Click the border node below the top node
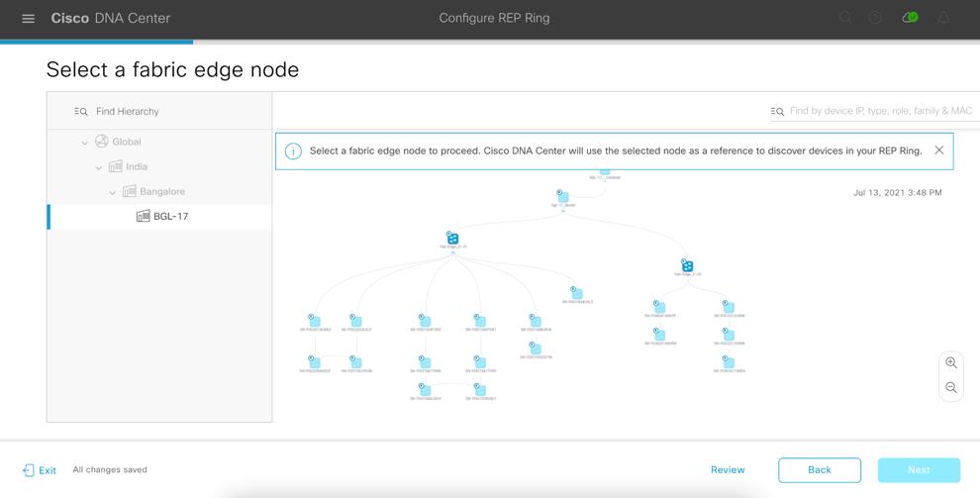Screen dimensions: 980x498 click(x=562, y=197)
